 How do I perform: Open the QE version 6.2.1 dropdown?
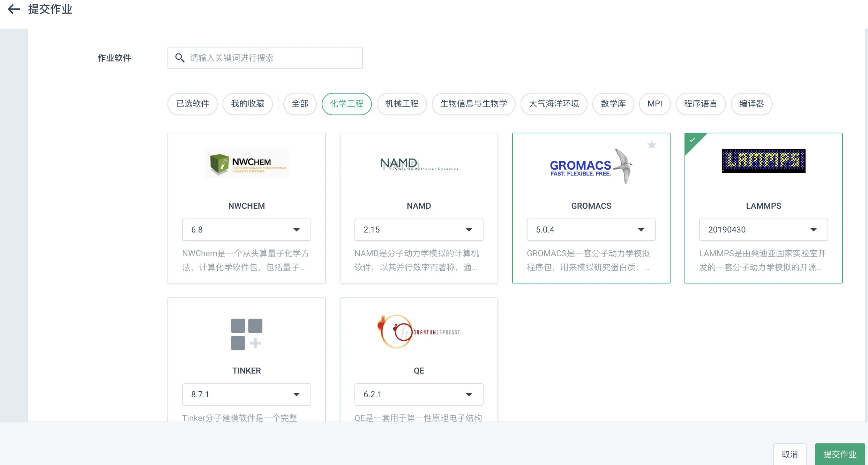[x=419, y=394]
